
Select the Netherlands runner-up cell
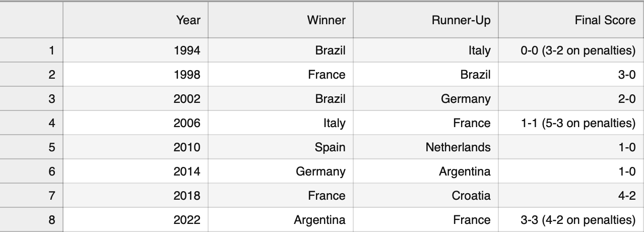tap(426, 147)
